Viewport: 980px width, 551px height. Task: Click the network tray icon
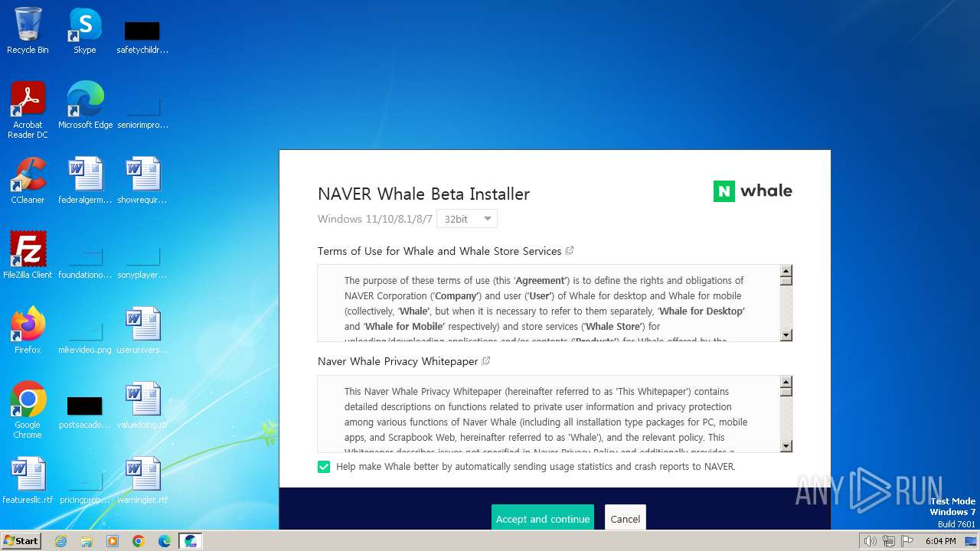pyautogui.click(x=889, y=541)
